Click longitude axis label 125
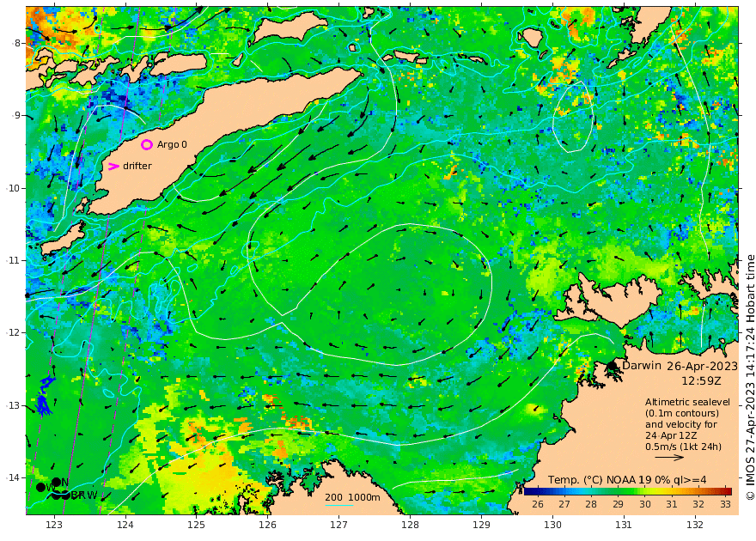Image resolution: width=756 pixels, height=541 pixels. coord(197,525)
